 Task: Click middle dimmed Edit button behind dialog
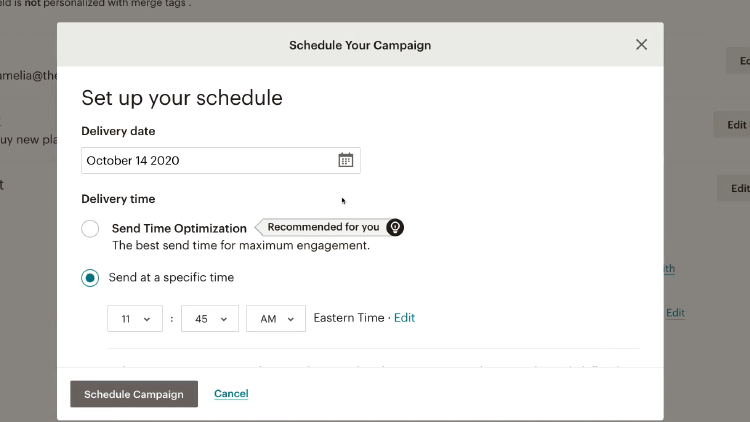click(736, 125)
